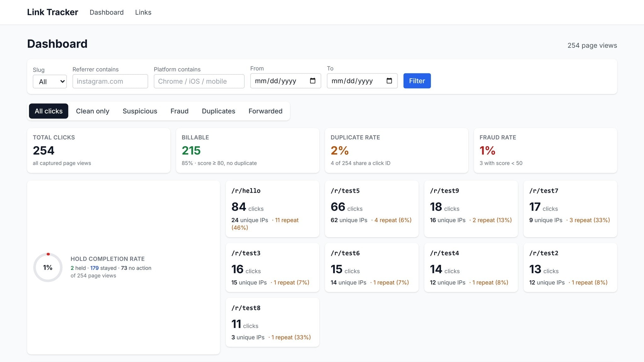Open the /r/test6 link card
Viewport: 644px width, 362px height.
coord(372,267)
